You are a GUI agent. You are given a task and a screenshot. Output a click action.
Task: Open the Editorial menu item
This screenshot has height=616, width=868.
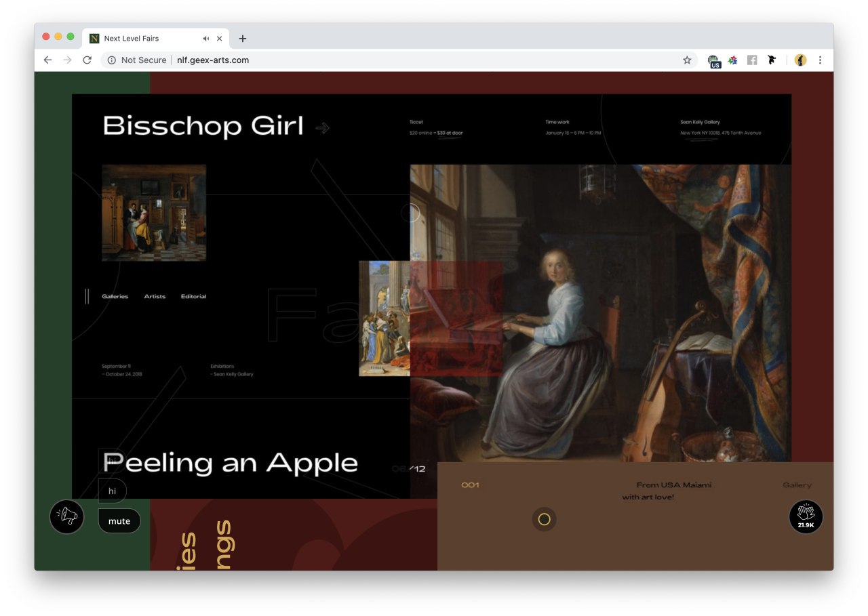point(193,297)
